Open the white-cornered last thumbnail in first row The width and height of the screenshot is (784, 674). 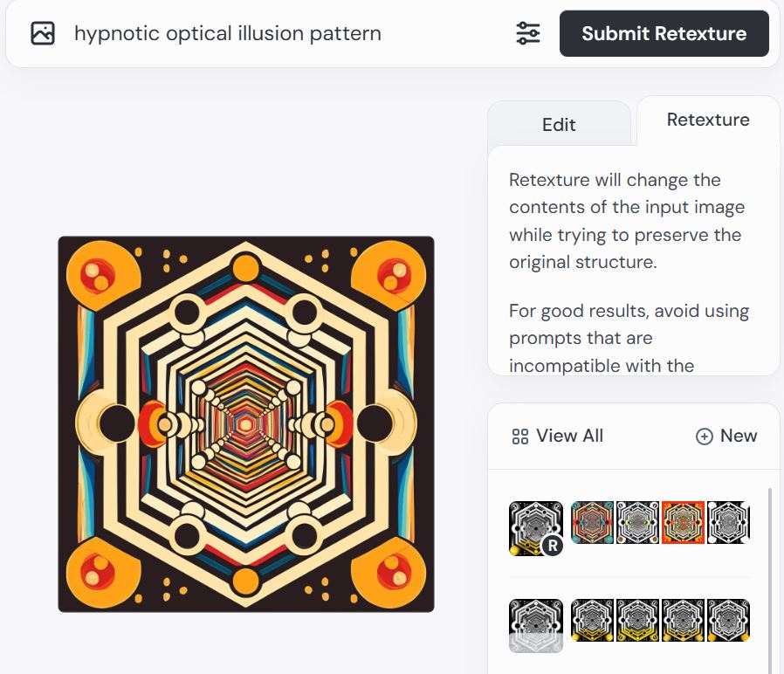click(x=728, y=523)
